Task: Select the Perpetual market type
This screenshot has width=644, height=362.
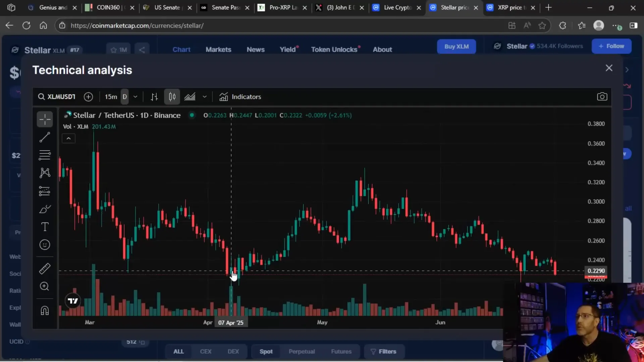Action: click(302, 352)
